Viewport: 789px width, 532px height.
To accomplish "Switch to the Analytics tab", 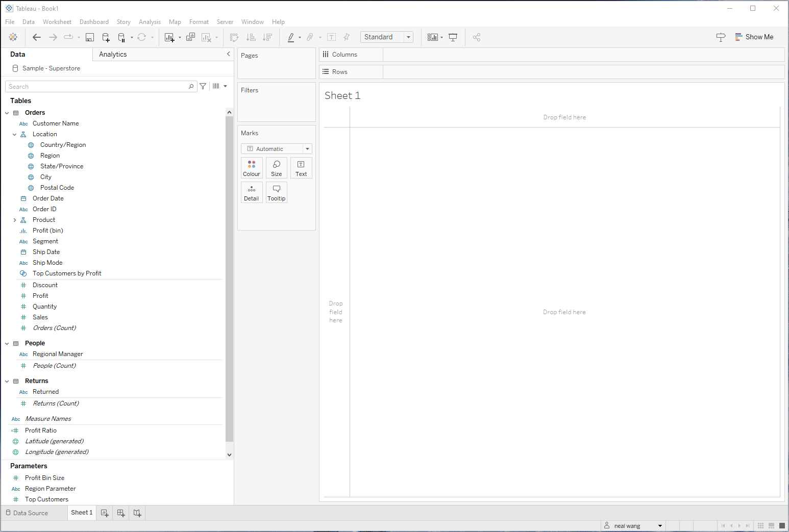I will tap(113, 55).
